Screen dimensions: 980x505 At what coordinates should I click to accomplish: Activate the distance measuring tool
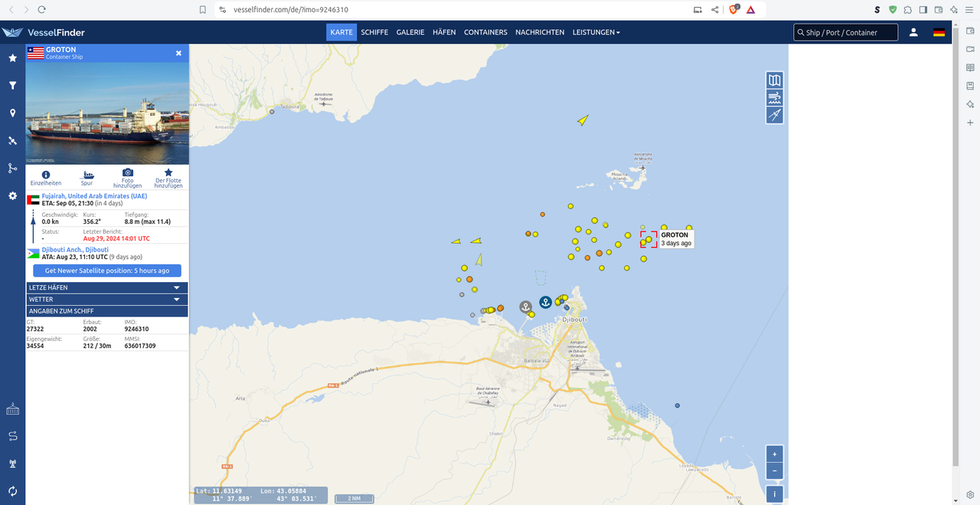[775, 116]
